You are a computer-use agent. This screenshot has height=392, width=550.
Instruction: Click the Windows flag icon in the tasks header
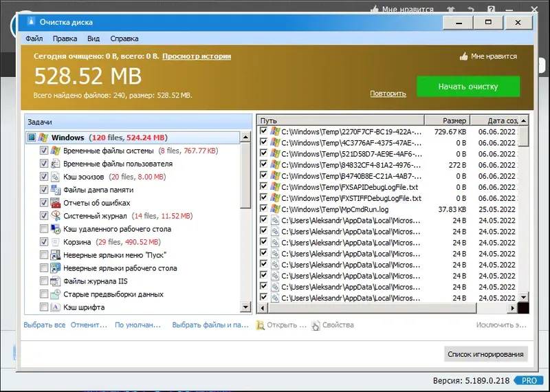click(x=43, y=138)
